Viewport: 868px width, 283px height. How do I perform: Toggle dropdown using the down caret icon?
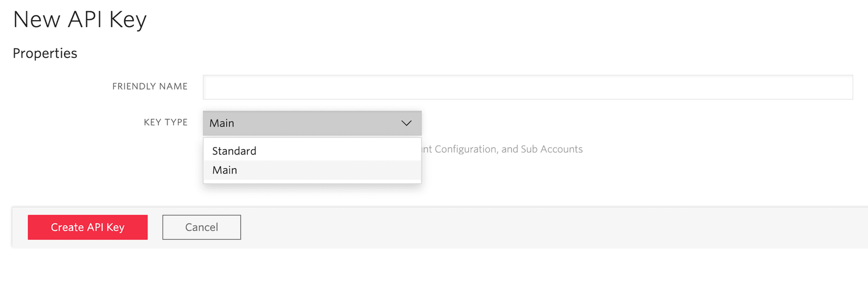click(x=406, y=123)
